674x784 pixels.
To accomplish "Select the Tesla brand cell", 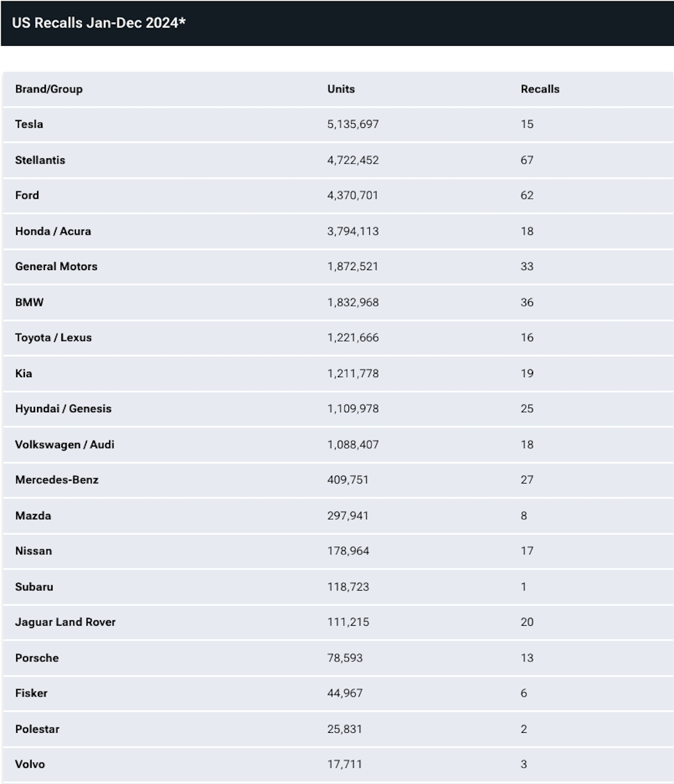I will pos(29,124).
